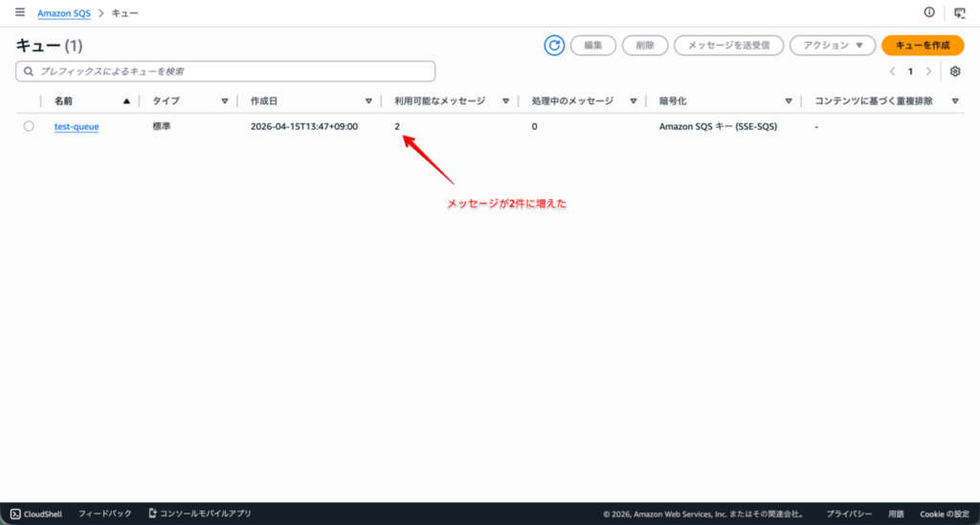Image resolution: width=980 pixels, height=525 pixels.
Task: Click メッセージを送受信 button
Action: click(x=728, y=46)
